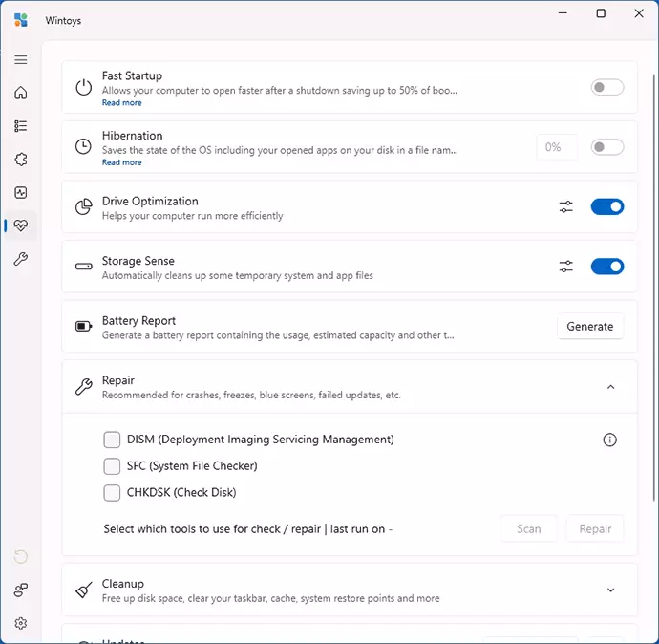Open the Services puzzle-piece sidebar icon

coord(21,159)
